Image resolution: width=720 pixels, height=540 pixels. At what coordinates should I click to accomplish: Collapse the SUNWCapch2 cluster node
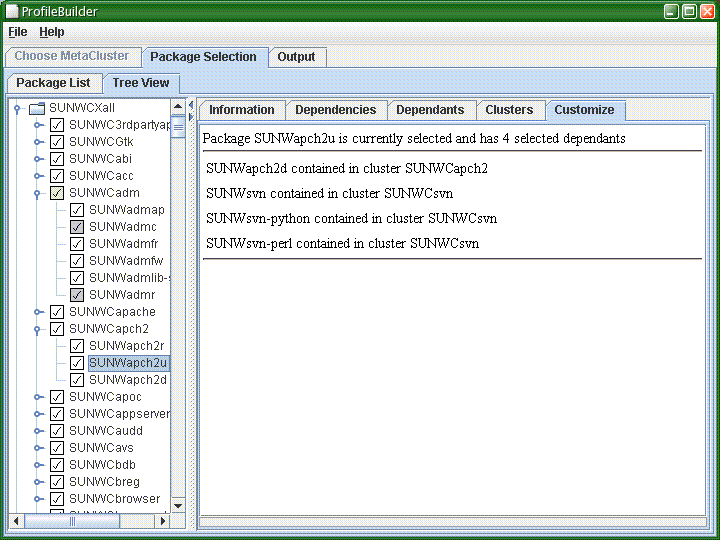(37, 330)
